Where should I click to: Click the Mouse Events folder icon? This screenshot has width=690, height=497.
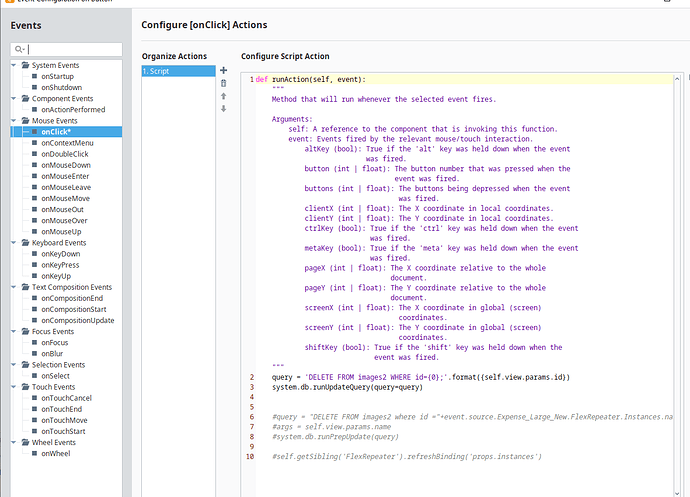click(x=26, y=121)
